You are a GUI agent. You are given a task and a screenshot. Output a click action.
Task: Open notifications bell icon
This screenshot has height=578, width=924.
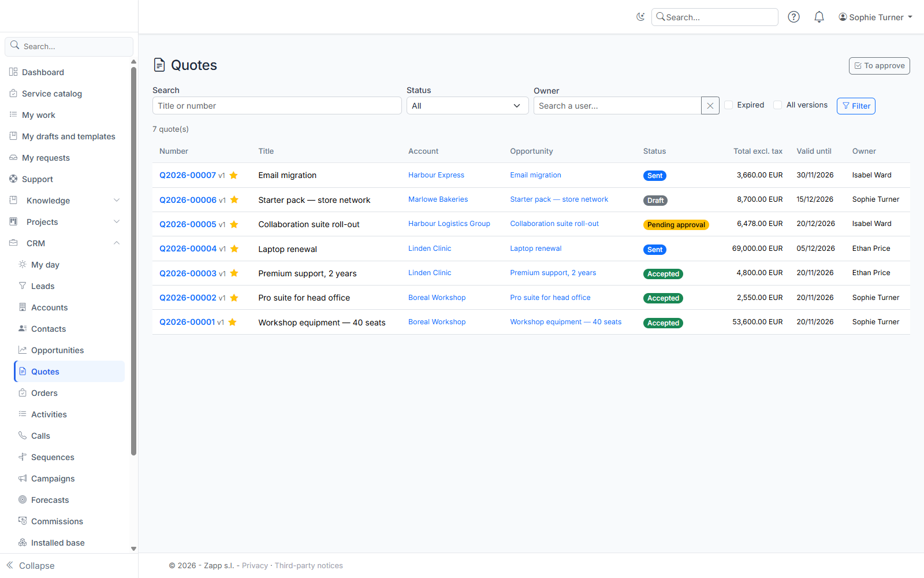819,17
